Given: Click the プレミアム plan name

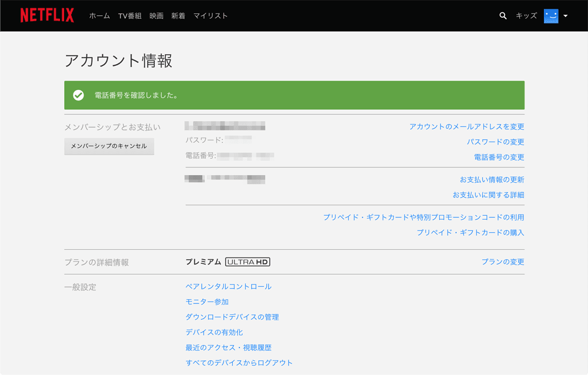Looking at the screenshot, I should pos(203,262).
